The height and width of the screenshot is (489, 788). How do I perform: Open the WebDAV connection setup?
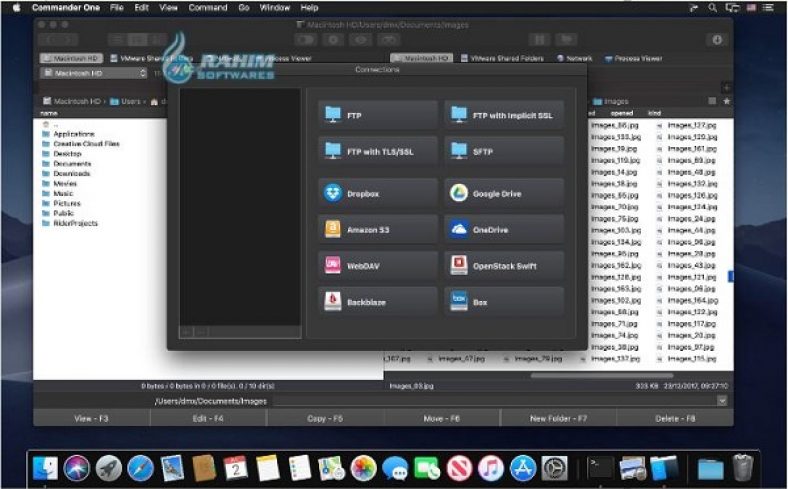point(378,266)
